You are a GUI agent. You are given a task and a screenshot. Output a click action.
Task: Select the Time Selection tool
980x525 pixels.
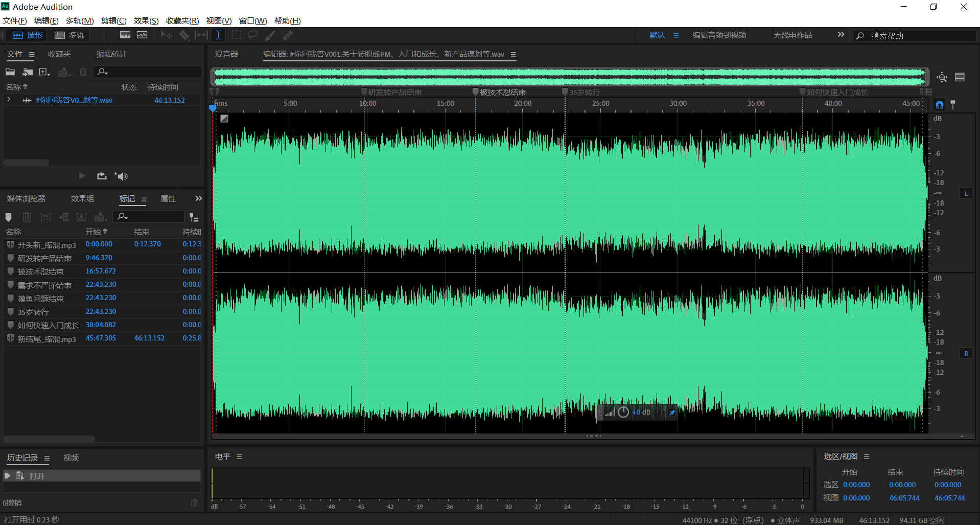click(218, 35)
